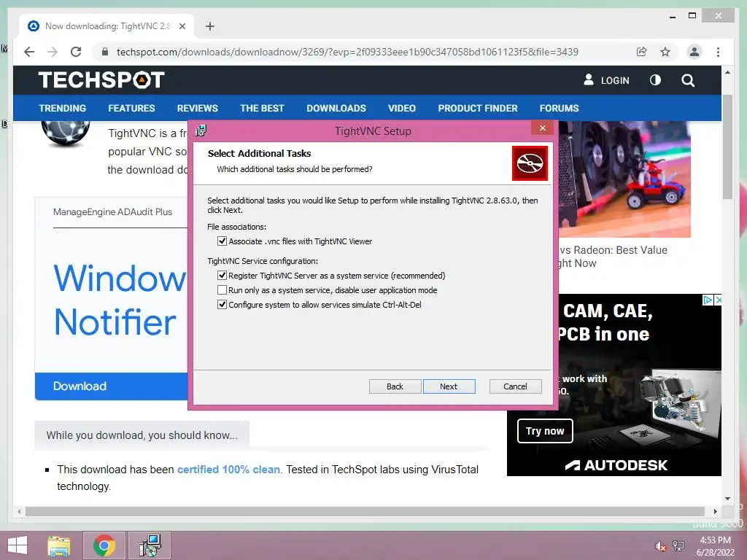747x560 pixels.
Task: Open TechSpot search magnifier
Action: point(688,80)
